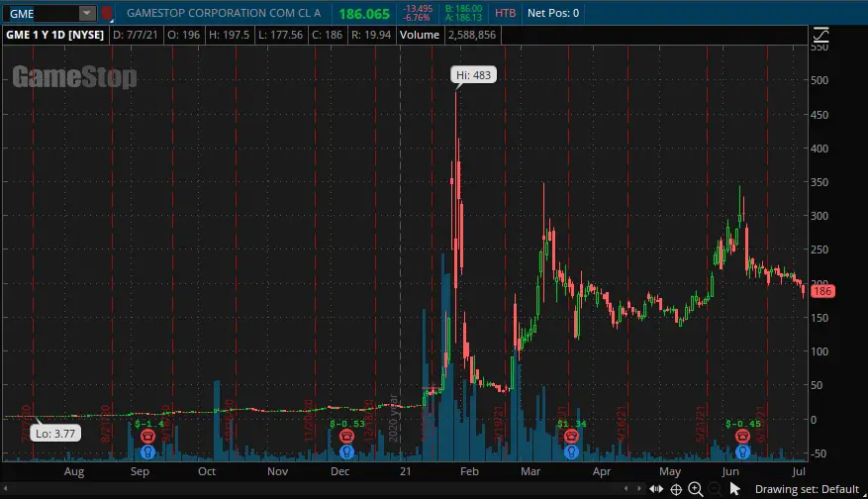Select the pan chart icon in bottom toolbar
The image size is (868, 499).
pyautogui.click(x=656, y=489)
